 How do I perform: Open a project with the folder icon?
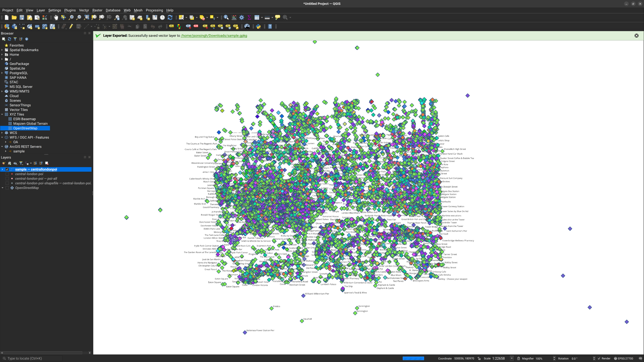tap(14, 17)
